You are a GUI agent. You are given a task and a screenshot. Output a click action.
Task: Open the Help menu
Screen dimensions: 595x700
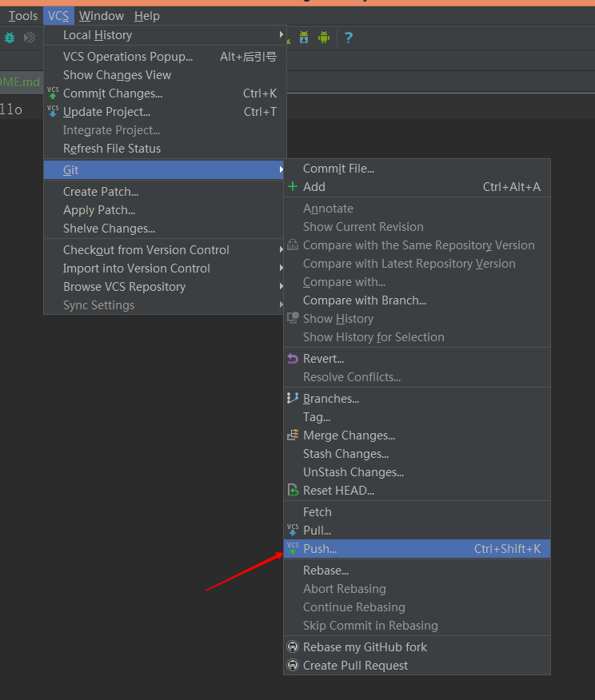pos(147,16)
